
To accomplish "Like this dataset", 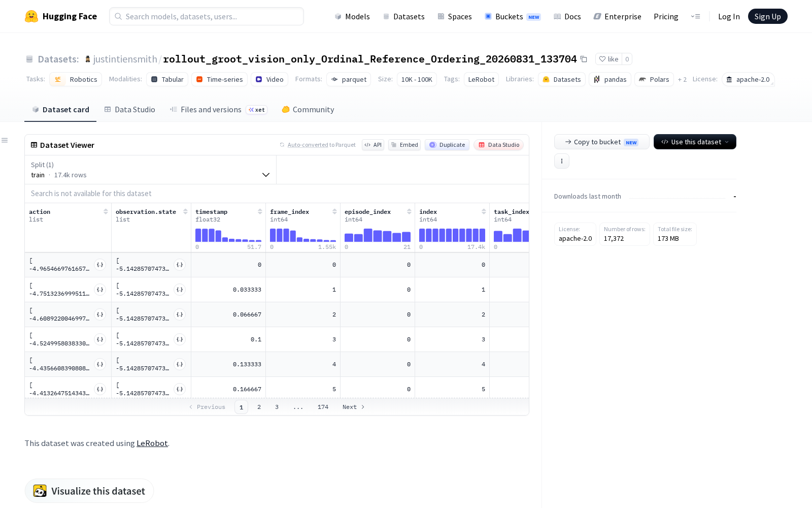I will tap(608, 59).
